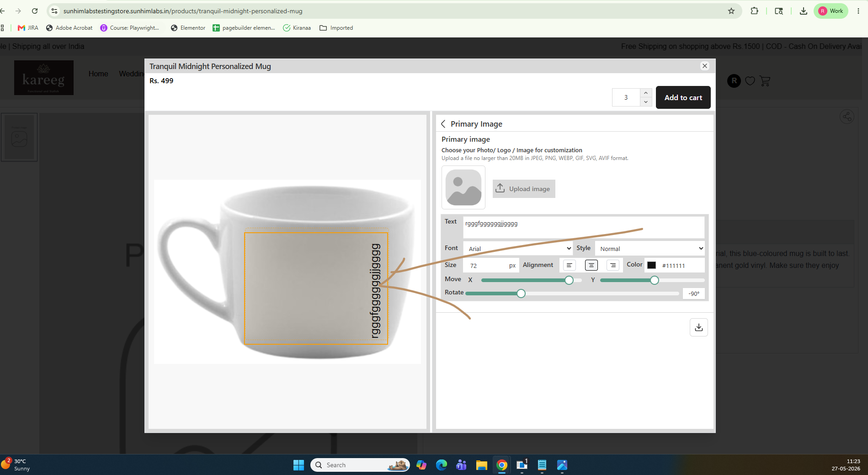Click the share icon on product page
Viewport: 868px width, 475px height.
[x=847, y=117]
